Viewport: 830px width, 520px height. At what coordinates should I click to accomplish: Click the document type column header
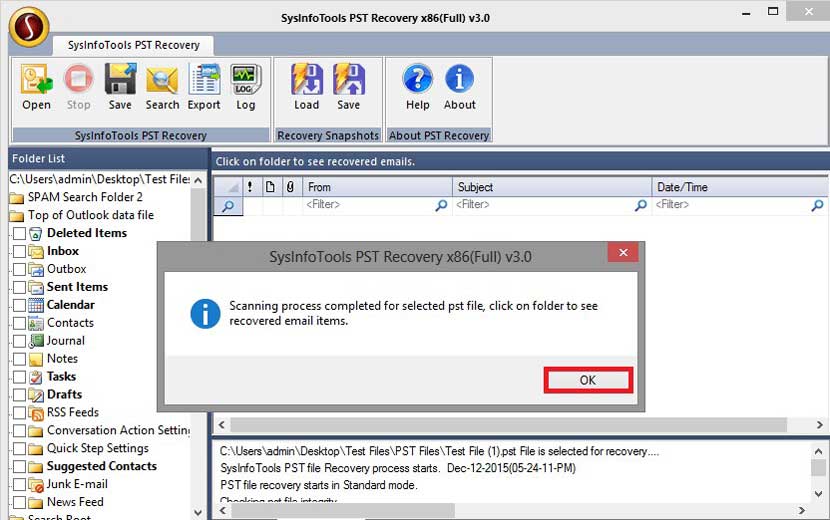click(270, 187)
